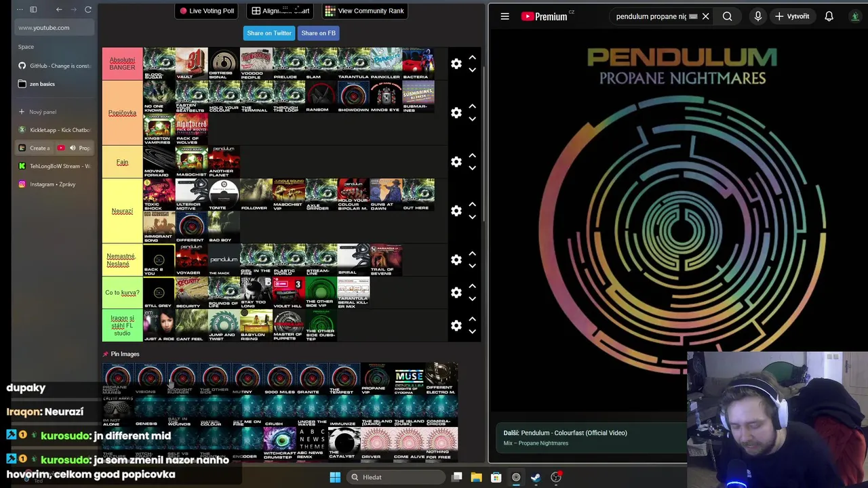Move Neurazí tier down with arrow
The height and width of the screenshot is (488, 868).
point(473,217)
